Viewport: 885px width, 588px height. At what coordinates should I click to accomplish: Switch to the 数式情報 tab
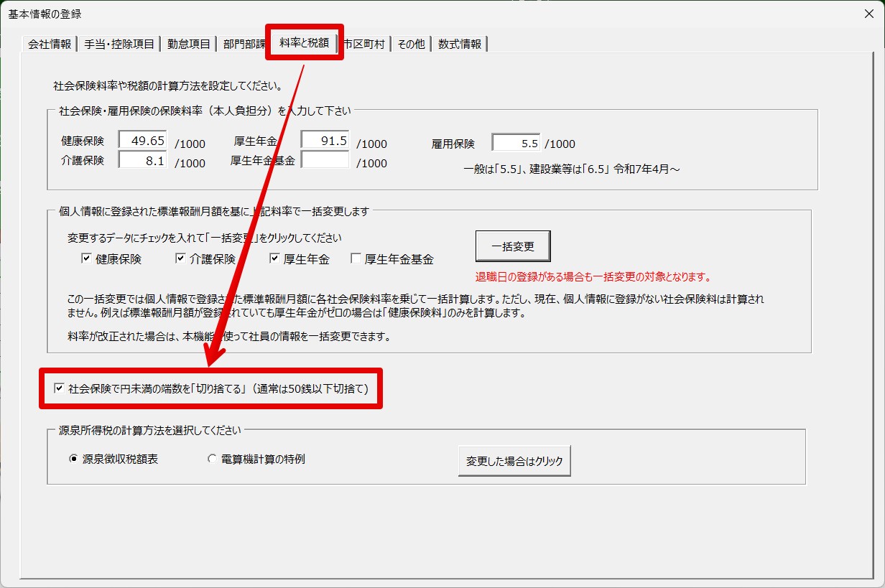[460, 44]
